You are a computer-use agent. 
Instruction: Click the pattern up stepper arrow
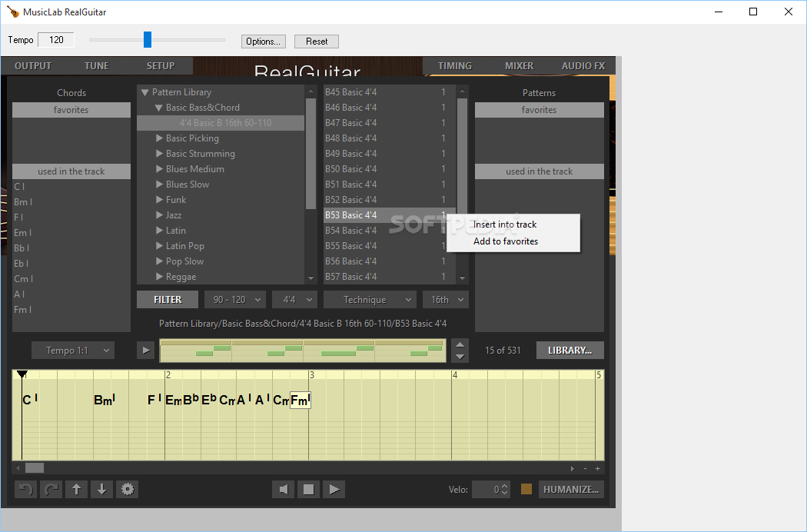pyautogui.click(x=460, y=345)
